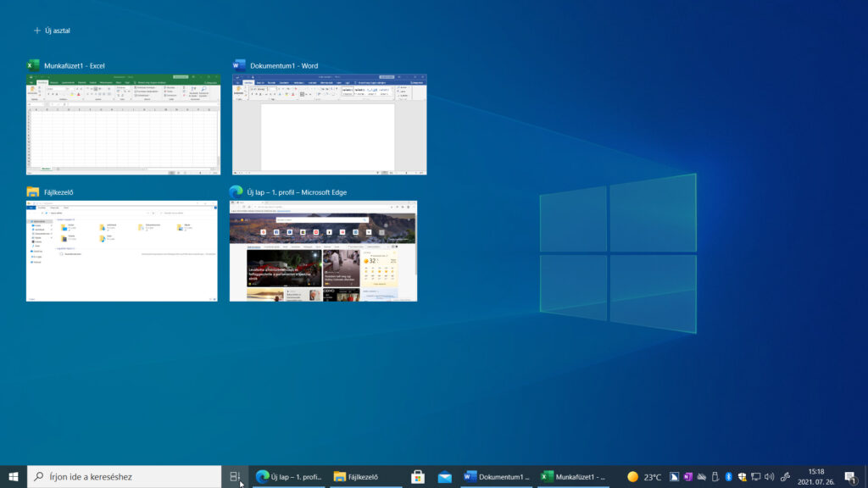Viewport: 868px width, 488px height.
Task: Open the network status tray icon
Action: point(755,476)
